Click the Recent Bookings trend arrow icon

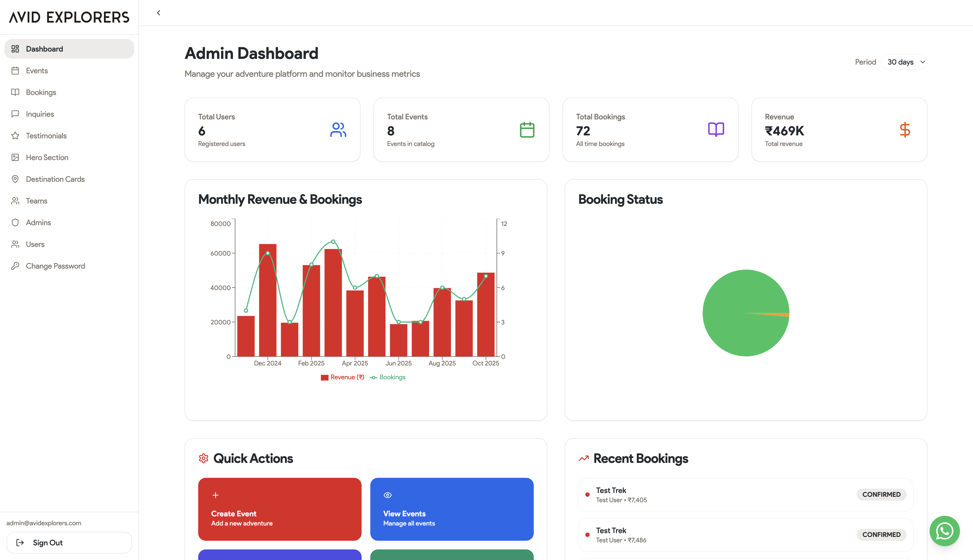(x=583, y=458)
